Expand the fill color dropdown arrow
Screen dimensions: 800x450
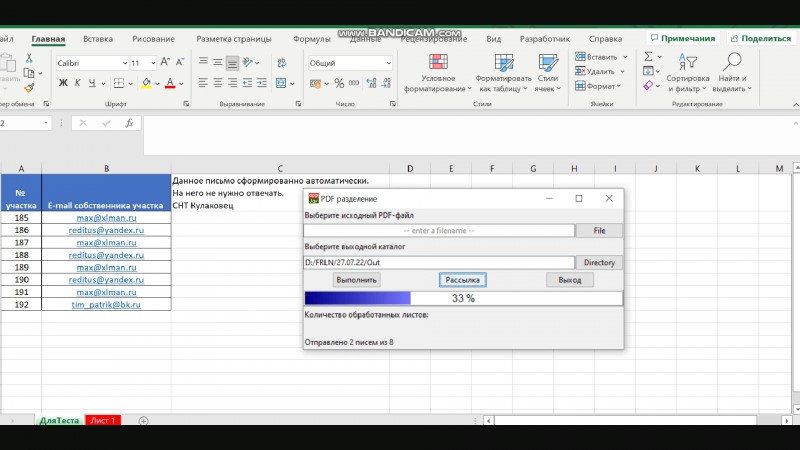click(157, 83)
